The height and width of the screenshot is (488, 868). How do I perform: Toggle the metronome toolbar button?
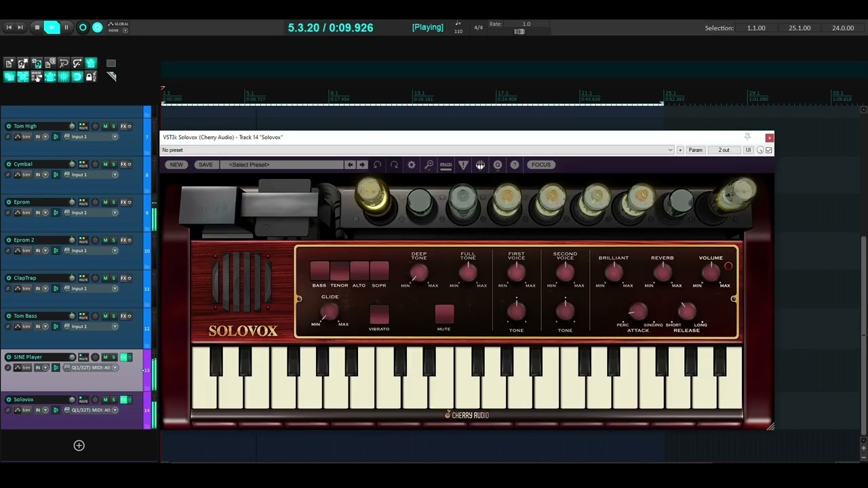(91, 63)
